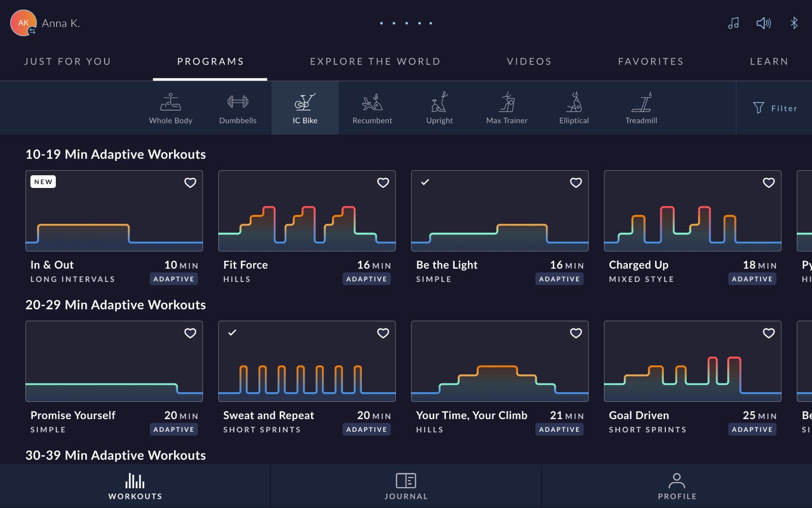Open the Favorites tab
This screenshot has width=812, height=508.
651,61
